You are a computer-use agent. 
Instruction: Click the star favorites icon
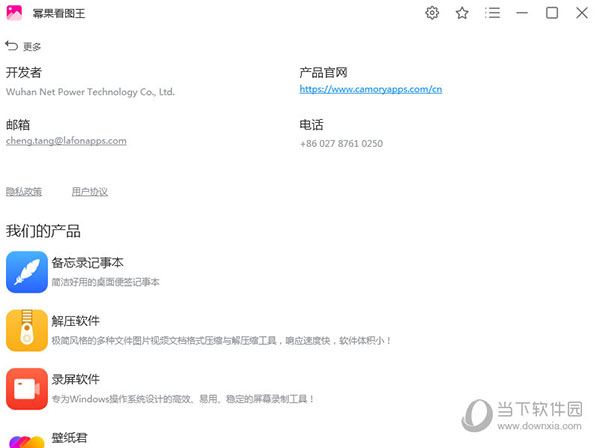point(462,13)
